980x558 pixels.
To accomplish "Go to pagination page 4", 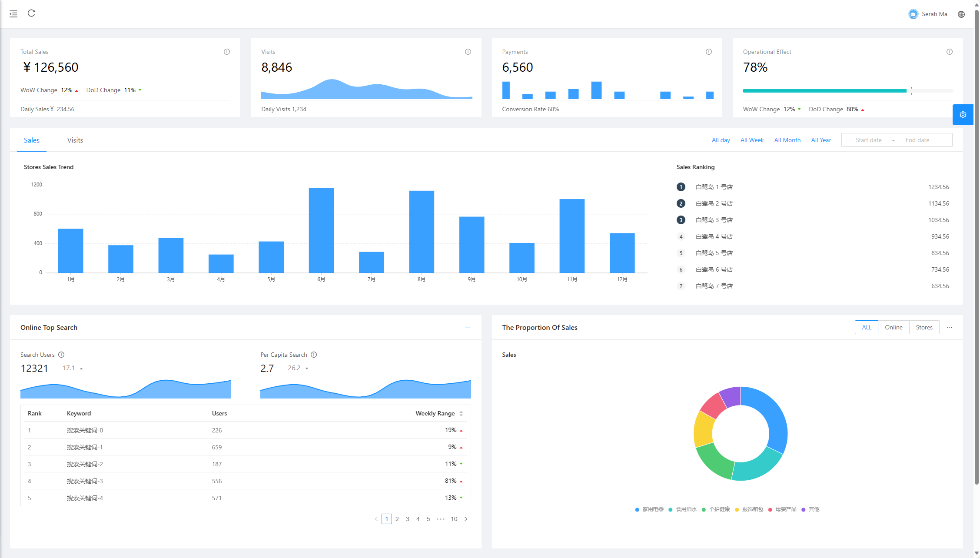I will click(x=418, y=519).
